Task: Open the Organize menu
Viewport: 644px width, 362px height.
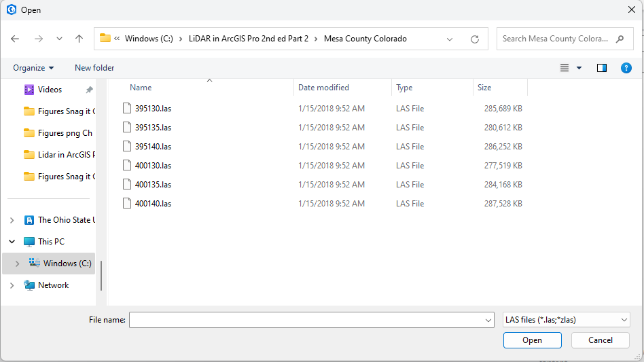Action: point(33,68)
